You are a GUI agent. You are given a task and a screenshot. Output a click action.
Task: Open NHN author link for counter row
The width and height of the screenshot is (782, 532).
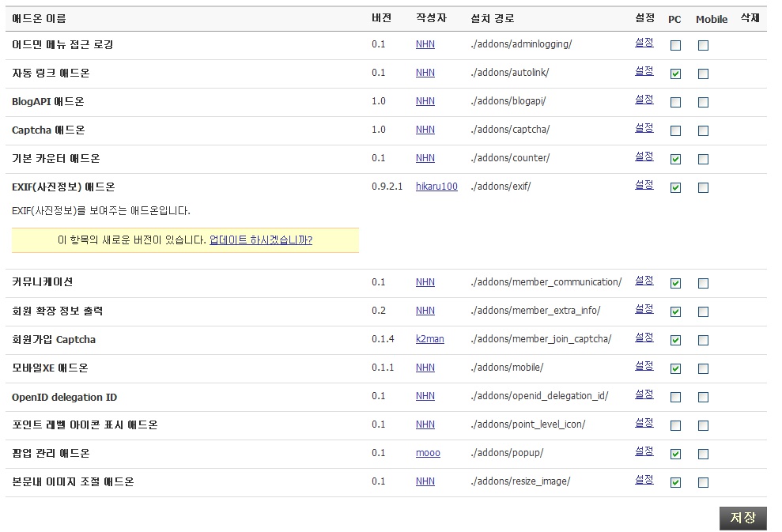425,158
